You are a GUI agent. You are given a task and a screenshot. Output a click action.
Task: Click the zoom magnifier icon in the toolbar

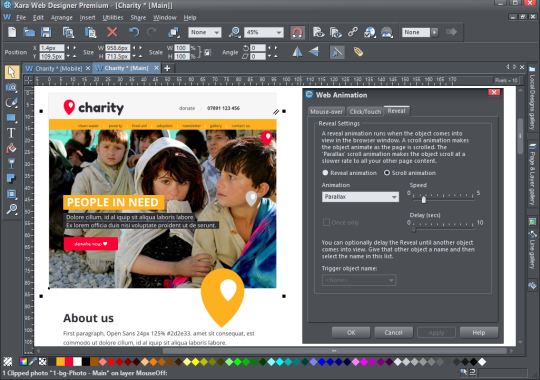235,32
